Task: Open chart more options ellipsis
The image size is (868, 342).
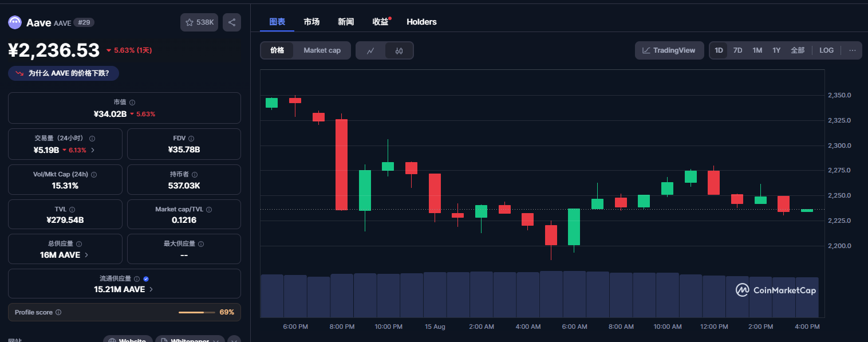Action: (x=852, y=50)
